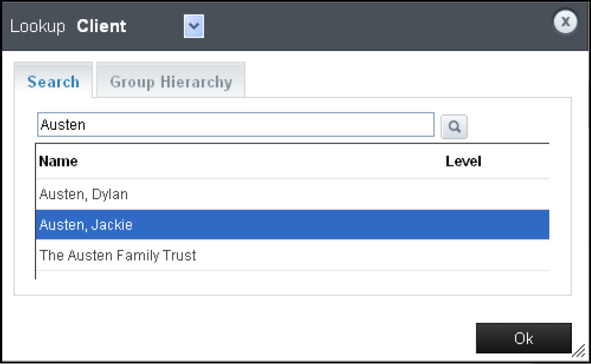
Task: Select the highlighted Austen, Jackie row
Action: pos(86,225)
